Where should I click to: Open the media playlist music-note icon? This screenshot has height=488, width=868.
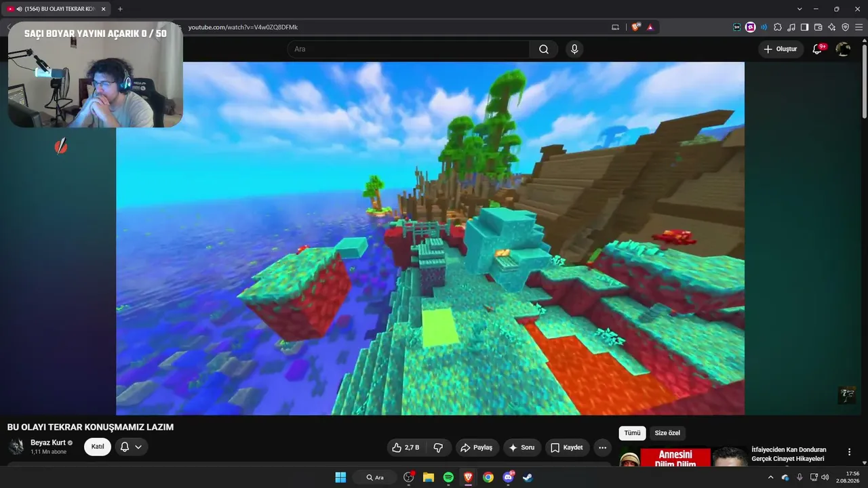tap(791, 27)
